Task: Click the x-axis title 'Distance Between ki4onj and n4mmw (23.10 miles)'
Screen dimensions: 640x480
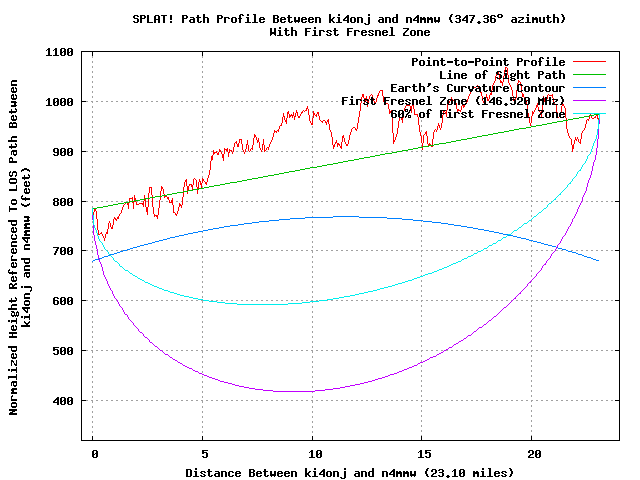Action: click(x=349, y=473)
